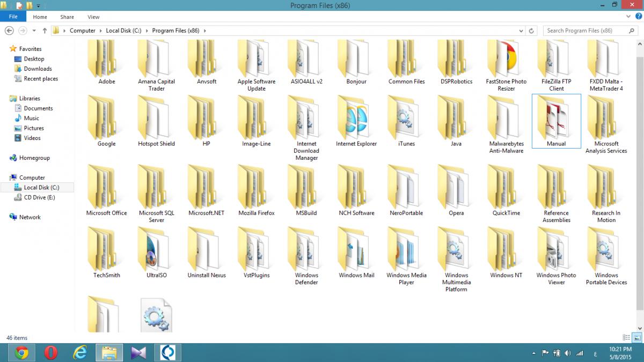This screenshot has width=644, height=362.
Task: Click the Chrome icon in taskbar
Action: [x=21, y=352]
